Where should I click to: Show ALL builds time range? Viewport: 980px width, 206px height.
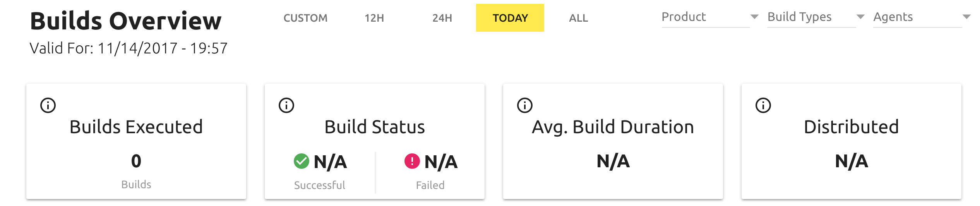[x=578, y=18]
